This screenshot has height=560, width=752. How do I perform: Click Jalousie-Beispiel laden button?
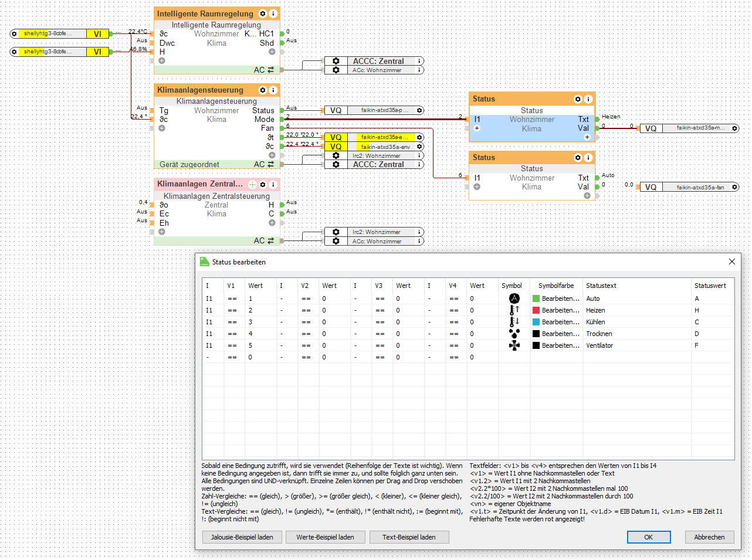[x=242, y=537]
